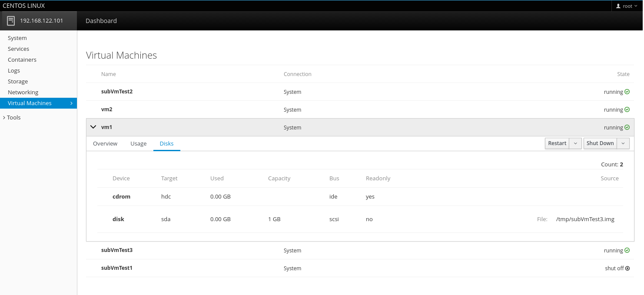
Task: Click the server host icon beside 192.168.122.101
Action: click(x=11, y=21)
